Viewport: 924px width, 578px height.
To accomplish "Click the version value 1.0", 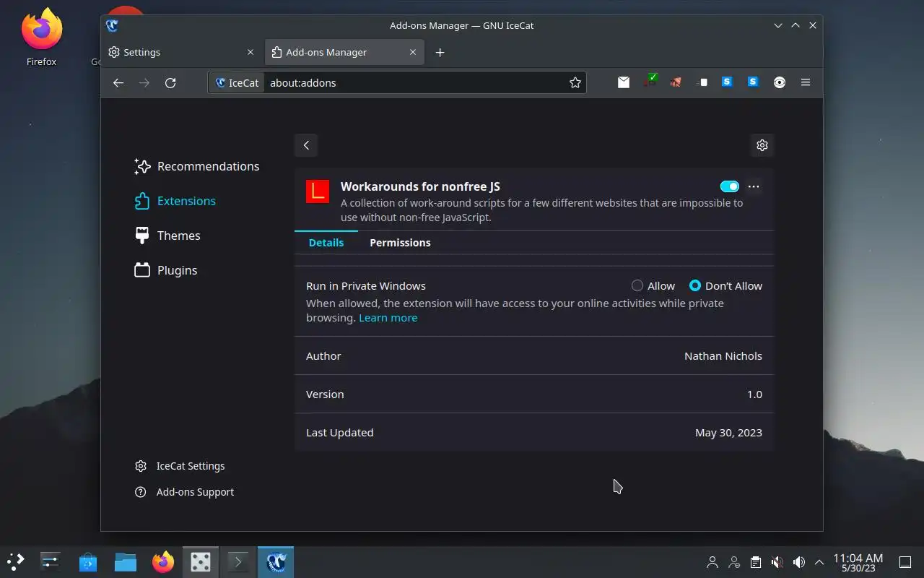I will (754, 394).
